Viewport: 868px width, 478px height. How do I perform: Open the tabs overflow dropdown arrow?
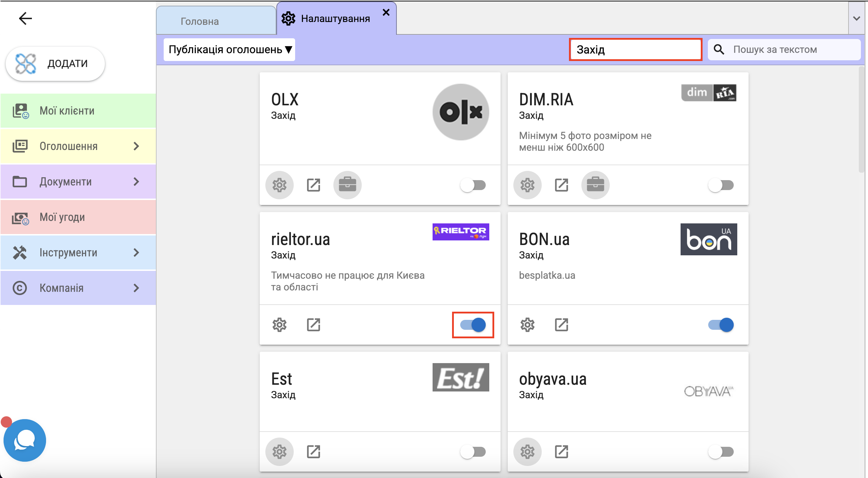pos(857,18)
